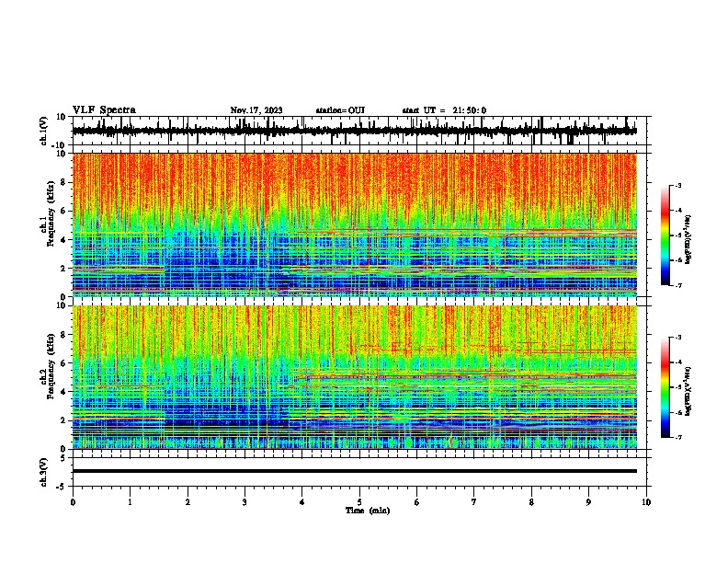Click time axis tick label "4"

coord(302,502)
